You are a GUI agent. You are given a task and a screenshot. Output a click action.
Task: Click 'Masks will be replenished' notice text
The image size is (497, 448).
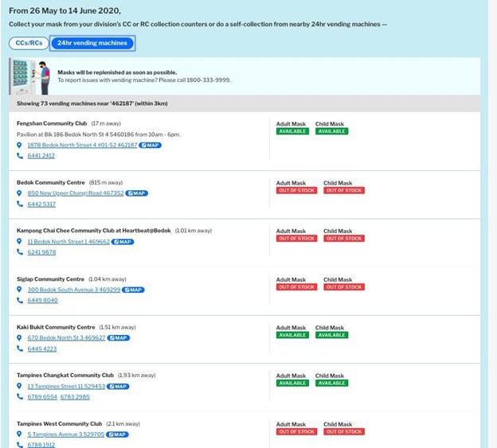point(117,72)
